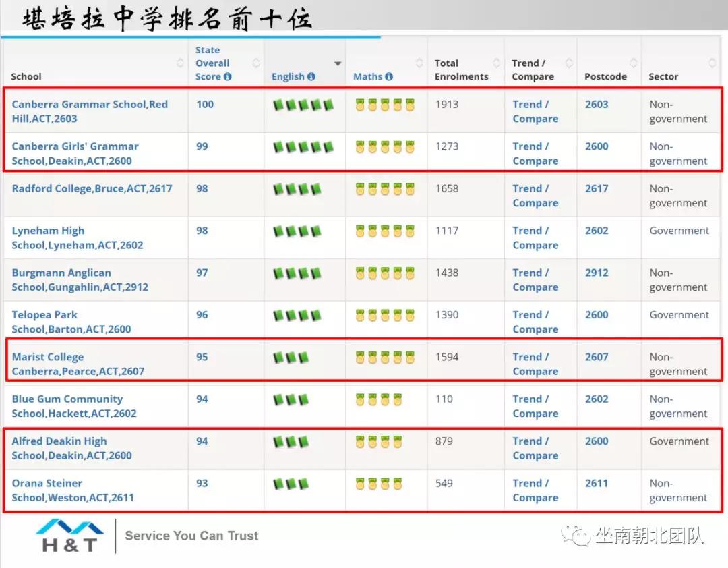
Task: Click postcode 2603 link
Action: pos(597,105)
